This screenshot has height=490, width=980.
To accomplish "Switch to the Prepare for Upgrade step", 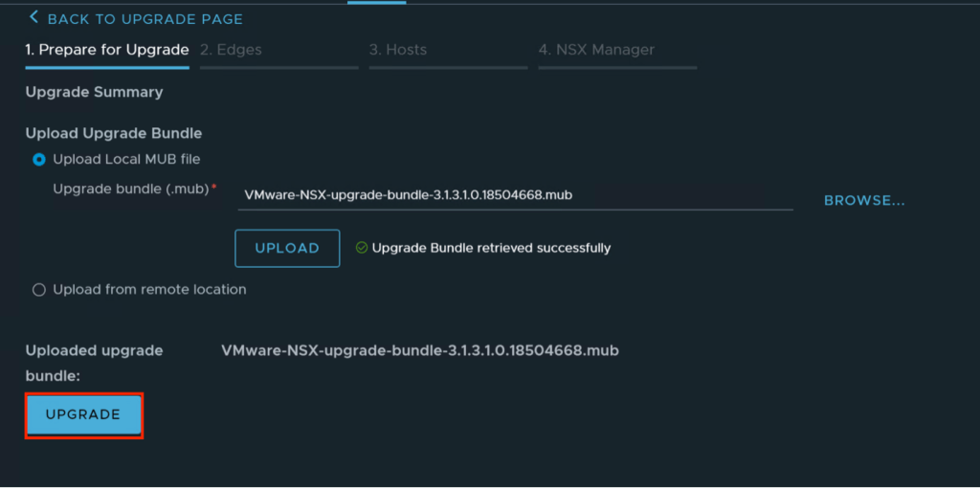I will 107,50.
